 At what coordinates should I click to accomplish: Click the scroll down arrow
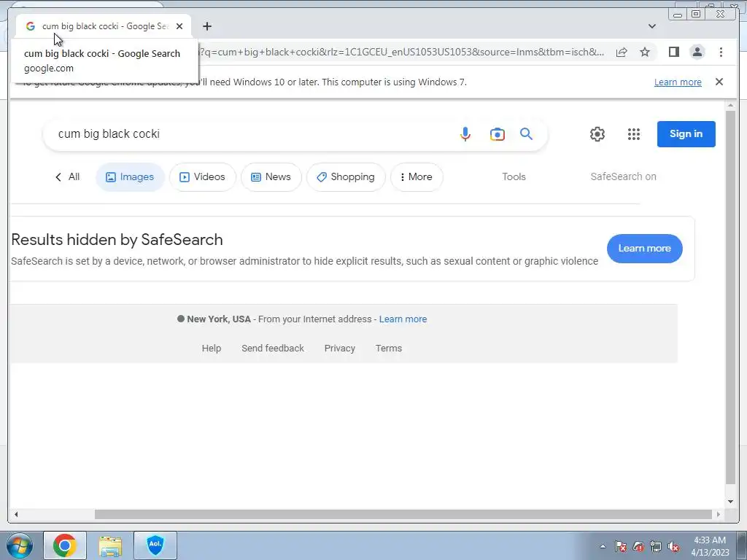coord(729,502)
